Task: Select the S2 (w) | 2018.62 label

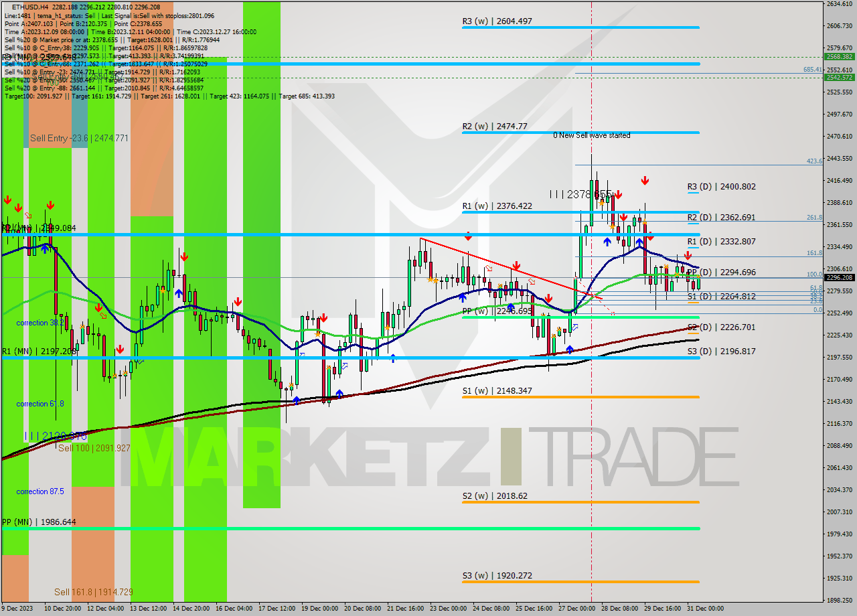Action: coord(495,496)
